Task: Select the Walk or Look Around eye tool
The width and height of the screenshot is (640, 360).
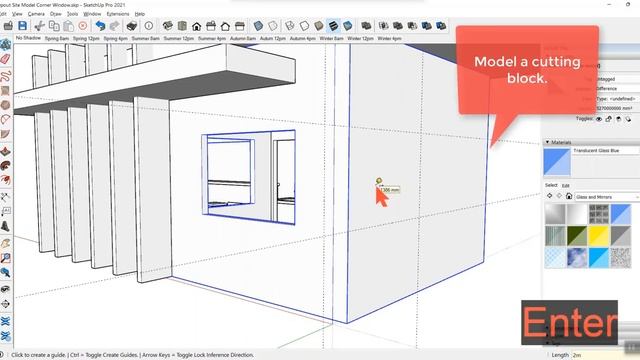Action: click(5, 289)
